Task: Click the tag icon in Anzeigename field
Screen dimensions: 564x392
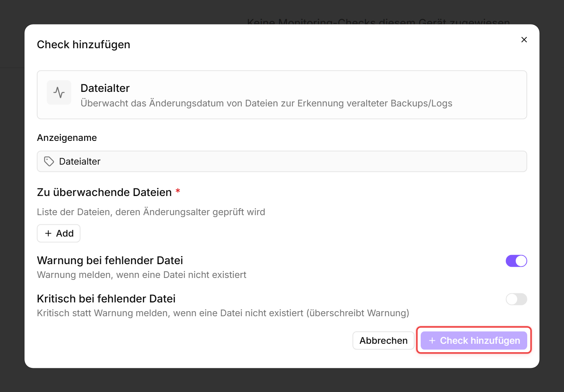Action: [49, 162]
